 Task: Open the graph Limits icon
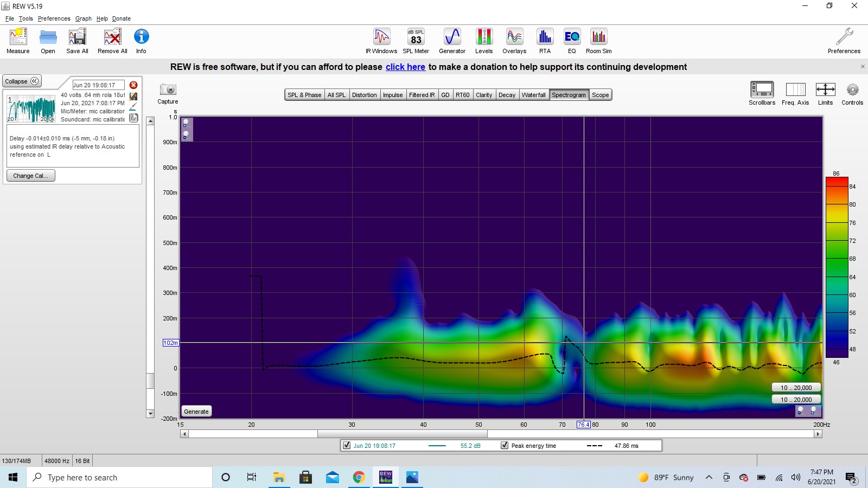826,89
